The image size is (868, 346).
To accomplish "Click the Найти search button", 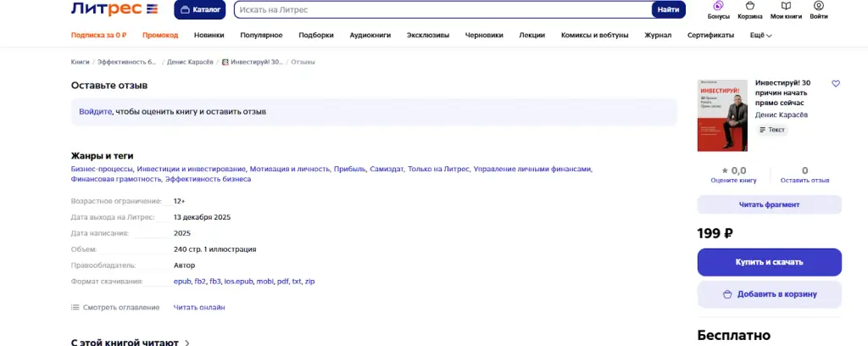I will pyautogui.click(x=668, y=10).
